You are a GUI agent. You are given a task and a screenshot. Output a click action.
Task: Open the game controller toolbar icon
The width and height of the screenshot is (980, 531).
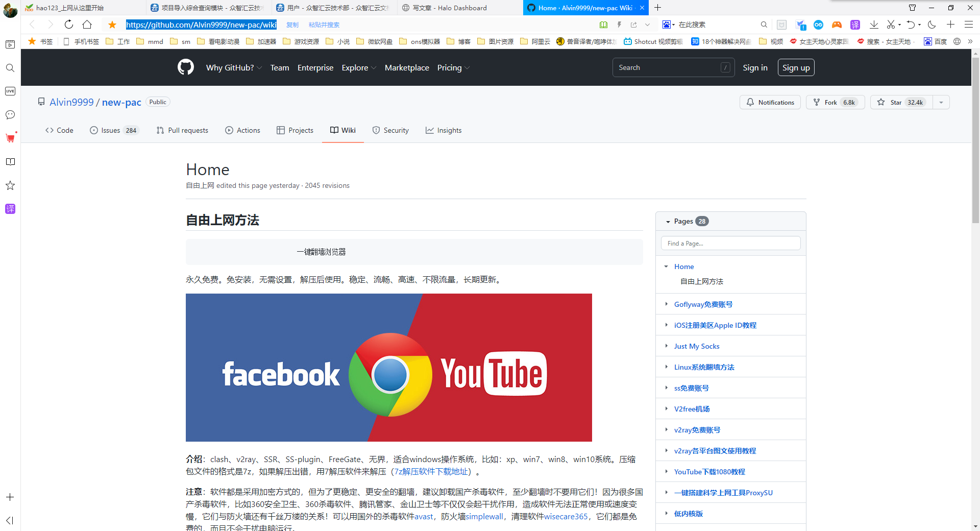pos(837,25)
